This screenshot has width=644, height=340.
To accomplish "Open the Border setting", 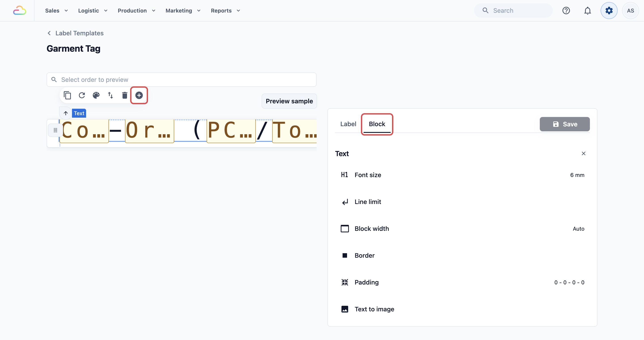I will pyautogui.click(x=462, y=255).
